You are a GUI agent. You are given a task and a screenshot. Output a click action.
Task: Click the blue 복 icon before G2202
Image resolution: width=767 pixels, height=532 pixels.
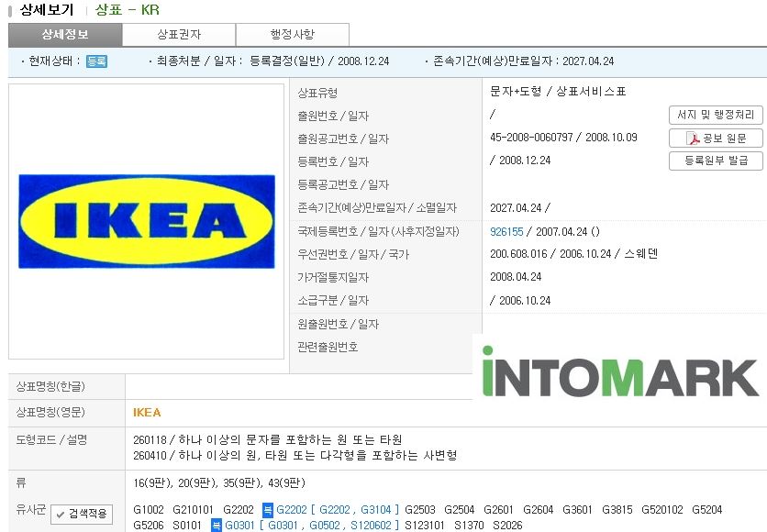pyautogui.click(x=267, y=510)
